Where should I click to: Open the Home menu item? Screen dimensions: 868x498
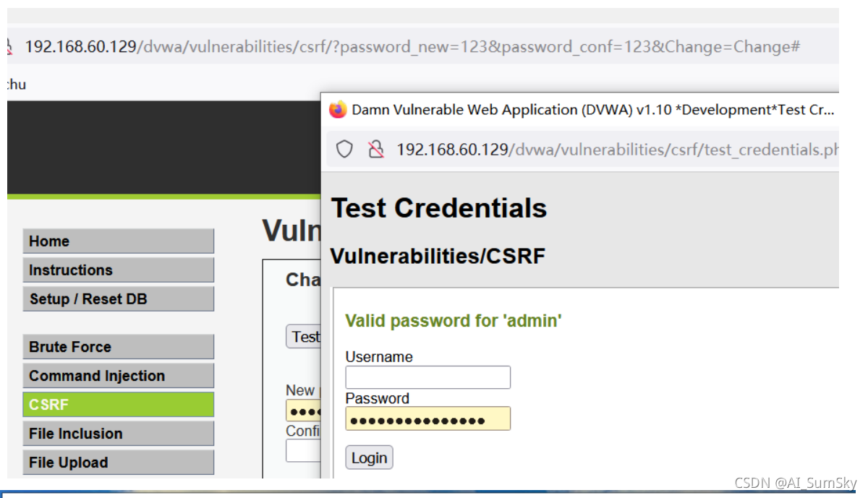pos(119,241)
